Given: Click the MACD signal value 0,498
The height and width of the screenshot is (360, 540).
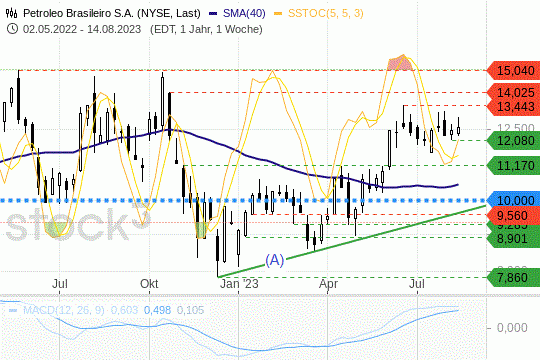Looking at the screenshot, I should point(157,310).
